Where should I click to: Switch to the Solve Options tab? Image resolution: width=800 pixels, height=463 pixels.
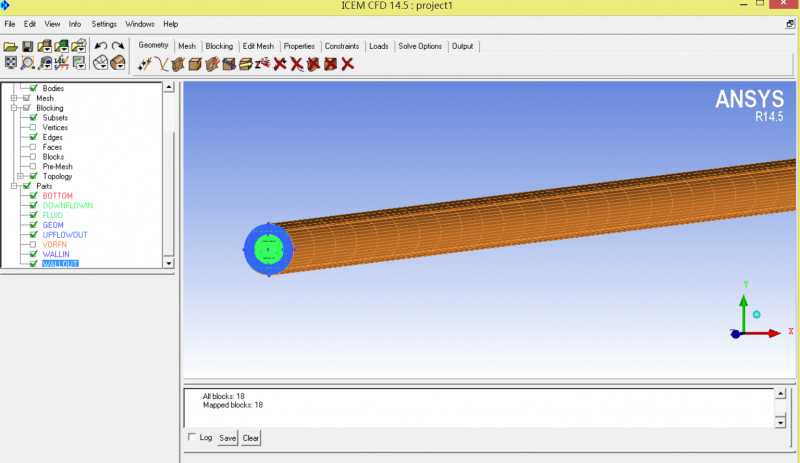[x=420, y=46]
